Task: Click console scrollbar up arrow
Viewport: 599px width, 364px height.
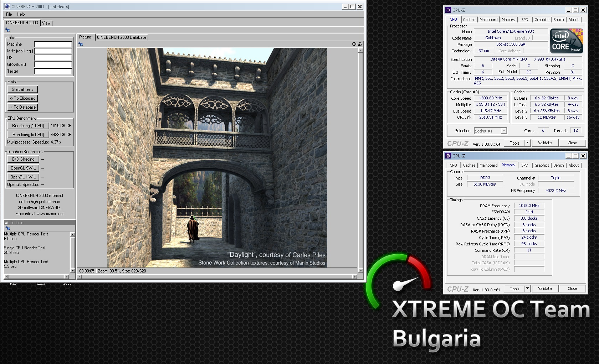Action: coord(72,235)
